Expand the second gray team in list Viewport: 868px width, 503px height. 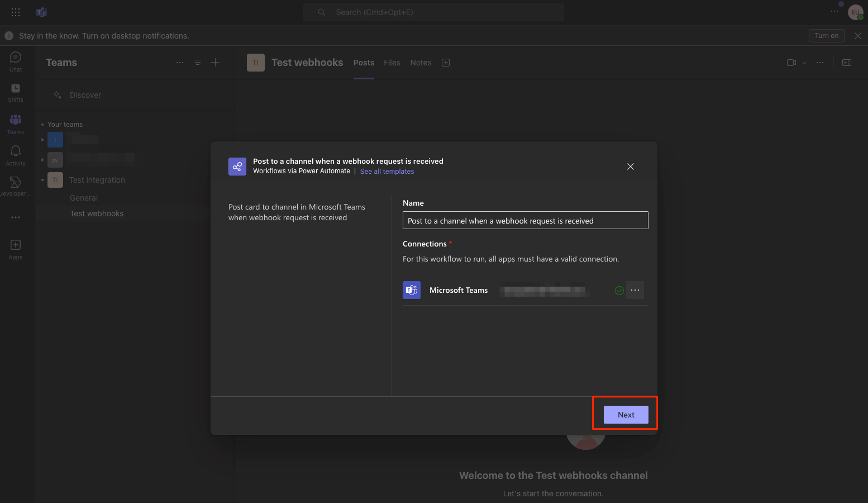point(42,160)
